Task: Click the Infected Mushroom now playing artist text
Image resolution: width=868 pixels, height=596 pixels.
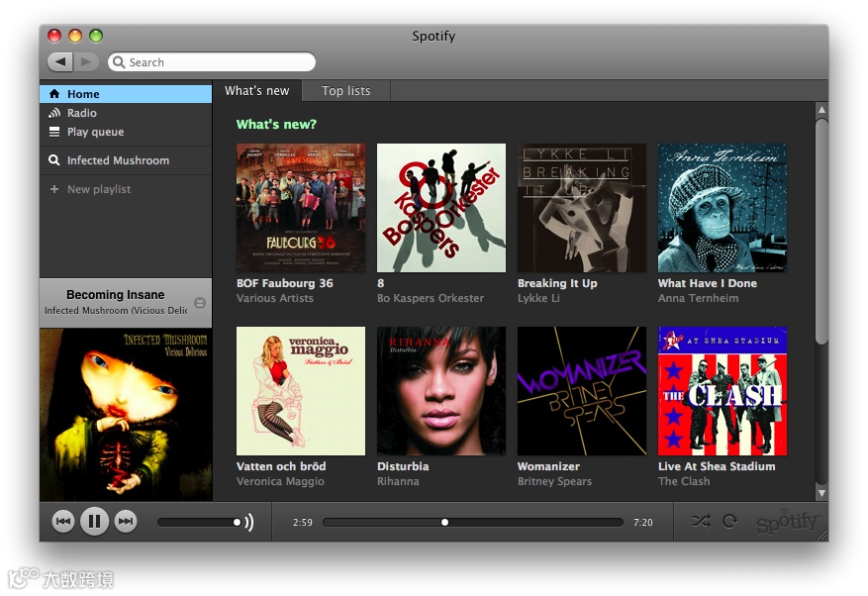Action: (116, 310)
